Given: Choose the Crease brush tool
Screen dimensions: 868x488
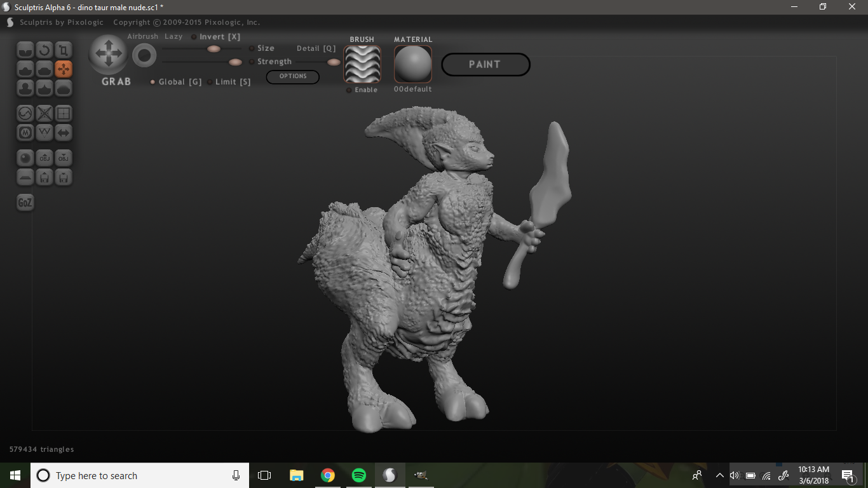Looking at the screenshot, I should tap(25, 50).
